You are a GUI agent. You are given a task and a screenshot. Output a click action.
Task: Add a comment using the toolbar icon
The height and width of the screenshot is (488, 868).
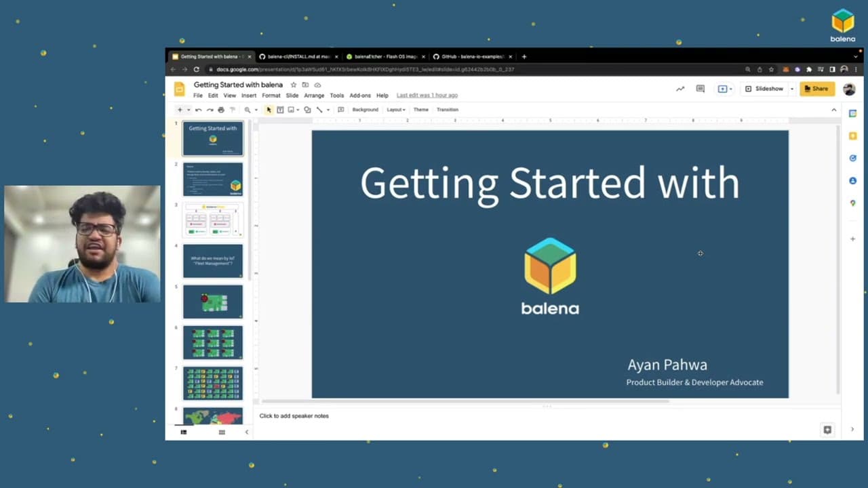click(341, 110)
